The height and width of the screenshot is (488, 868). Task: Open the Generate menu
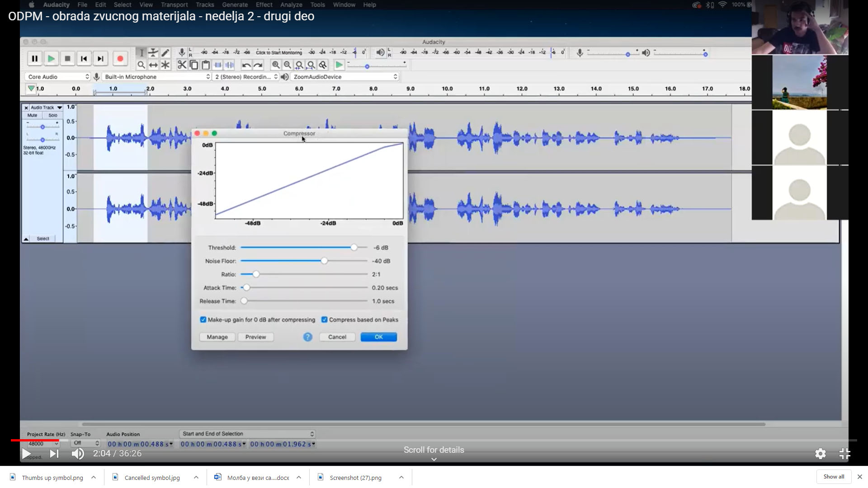[235, 5]
